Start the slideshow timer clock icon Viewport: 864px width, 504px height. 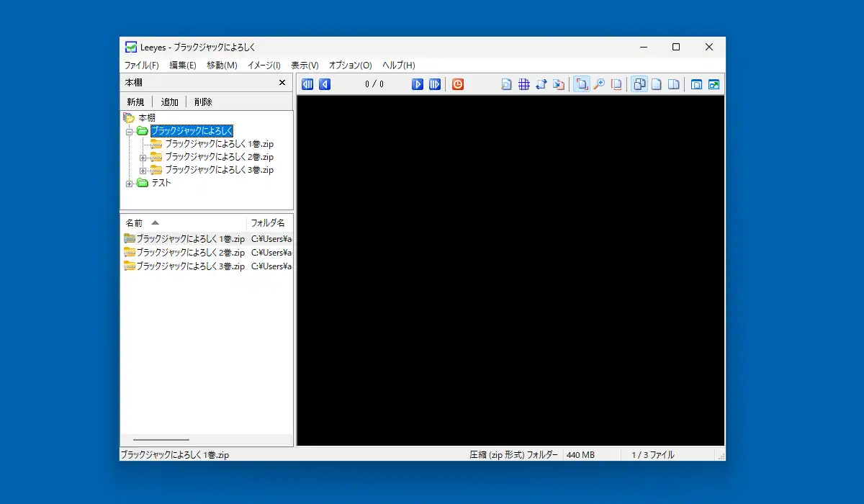(458, 84)
